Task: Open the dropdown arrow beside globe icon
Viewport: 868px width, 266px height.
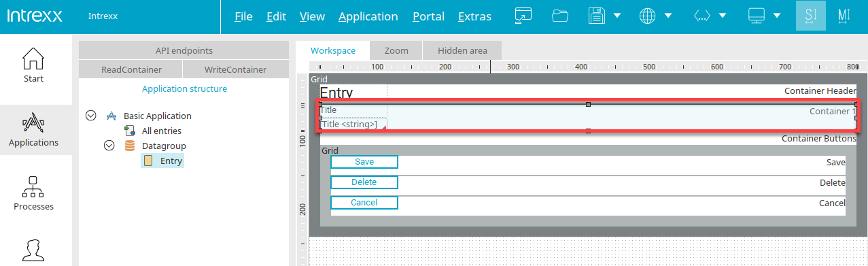Action: (669, 16)
